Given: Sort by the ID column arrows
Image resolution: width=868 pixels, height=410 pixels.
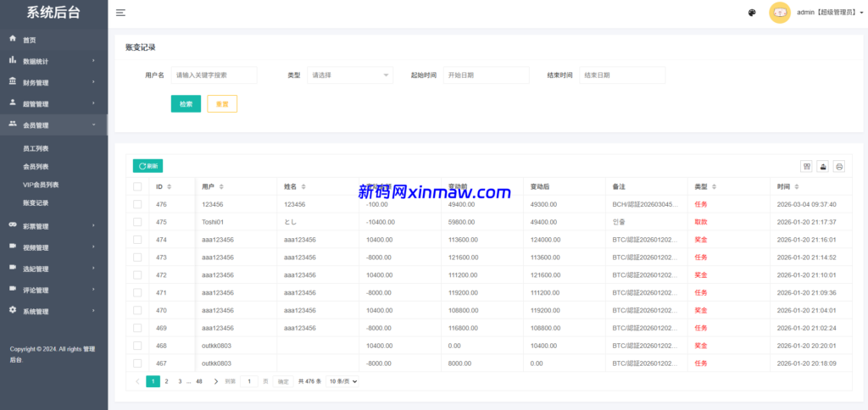Looking at the screenshot, I should pos(170,186).
